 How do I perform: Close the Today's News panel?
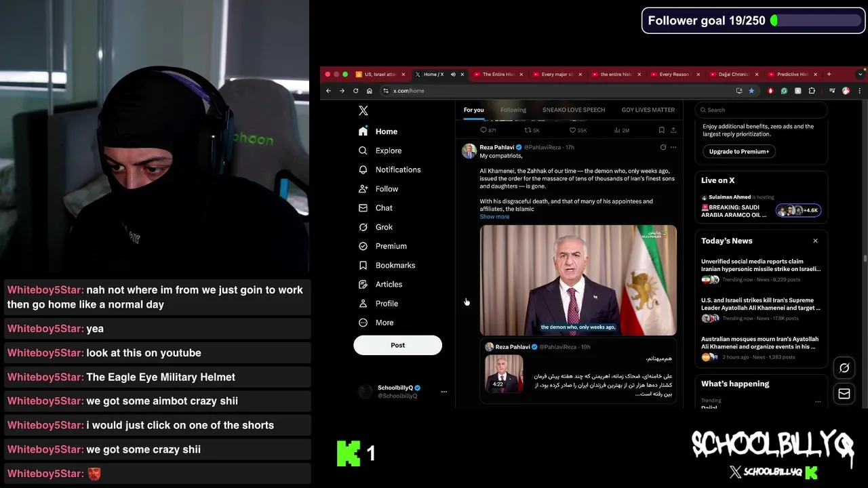pos(815,241)
